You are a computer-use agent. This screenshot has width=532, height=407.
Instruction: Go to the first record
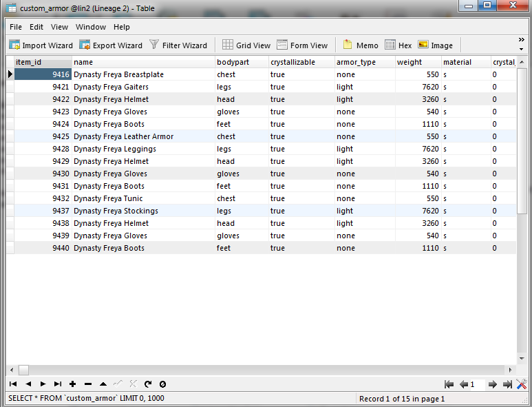(x=13, y=384)
